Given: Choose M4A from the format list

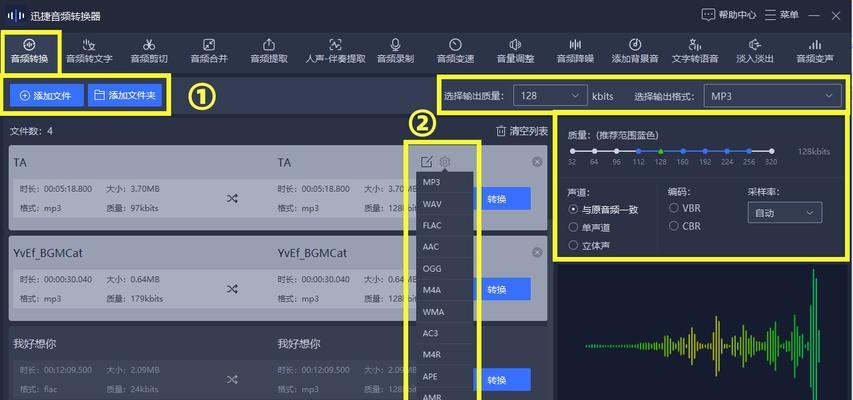Looking at the screenshot, I should (x=444, y=290).
